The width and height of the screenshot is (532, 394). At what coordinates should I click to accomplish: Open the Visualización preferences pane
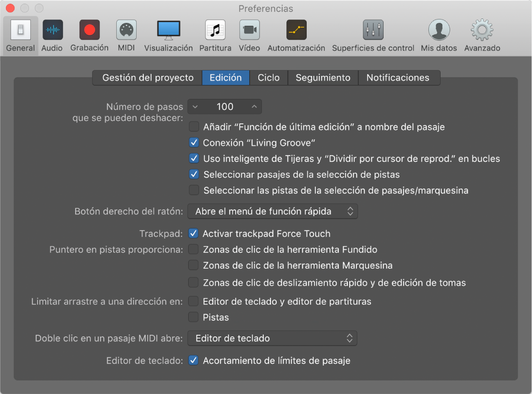(x=168, y=36)
